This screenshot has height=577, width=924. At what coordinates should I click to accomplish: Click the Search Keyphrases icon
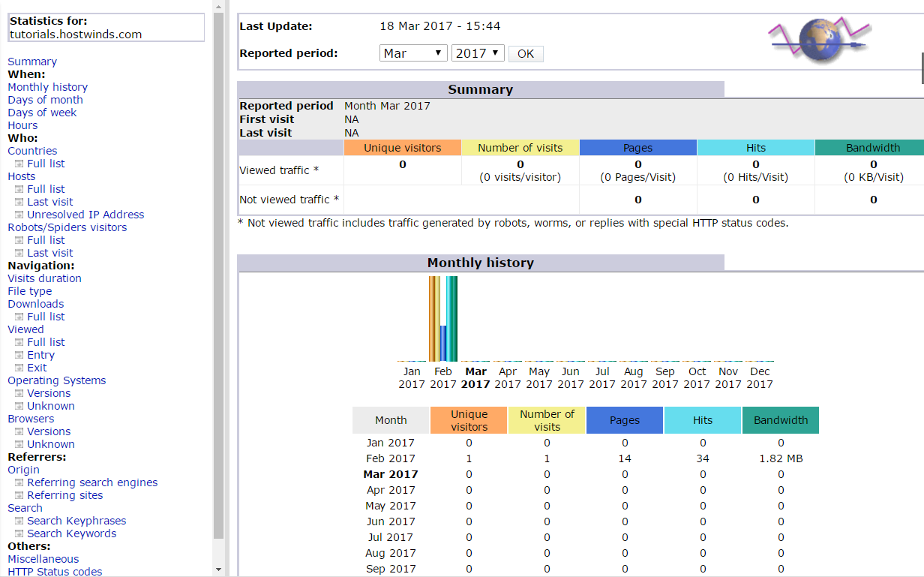click(20, 521)
